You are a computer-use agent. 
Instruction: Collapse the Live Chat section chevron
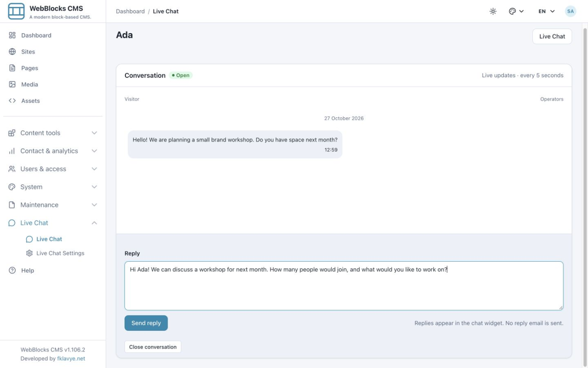(94, 223)
